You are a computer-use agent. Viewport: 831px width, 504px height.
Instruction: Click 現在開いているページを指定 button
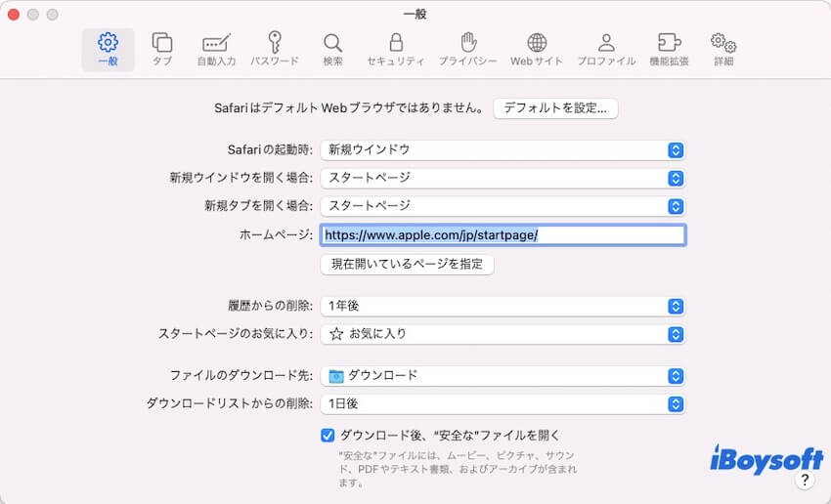point(407,264)
